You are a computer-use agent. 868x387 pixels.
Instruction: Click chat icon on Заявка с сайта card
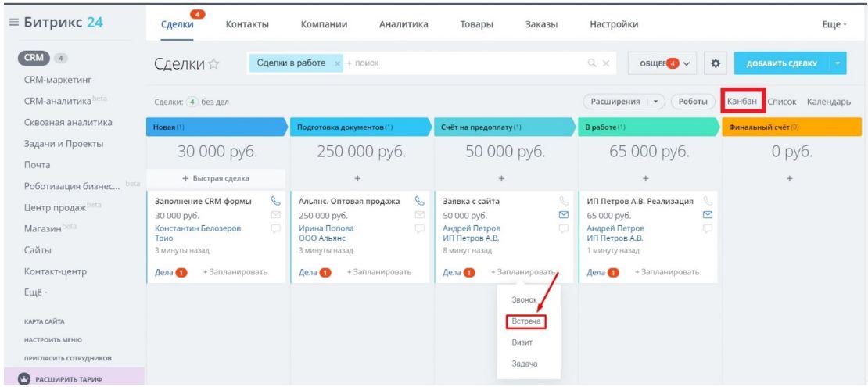tap(564, 228)
